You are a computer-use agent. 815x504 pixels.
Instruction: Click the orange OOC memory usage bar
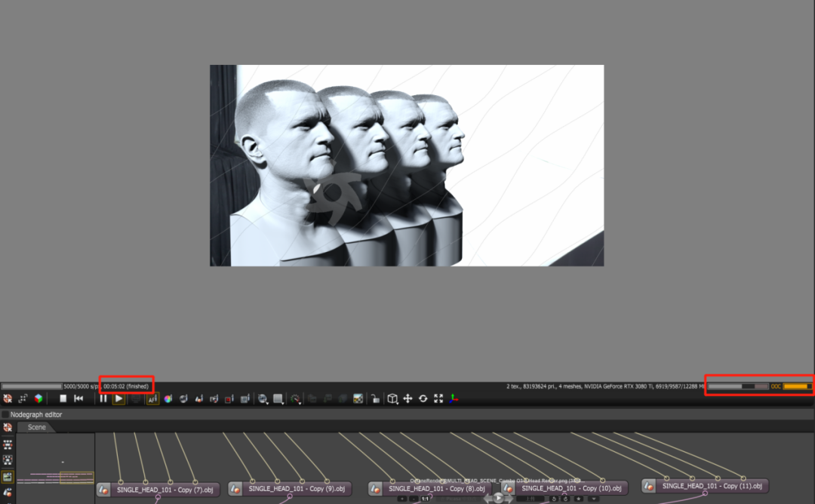tap(795, 386)
